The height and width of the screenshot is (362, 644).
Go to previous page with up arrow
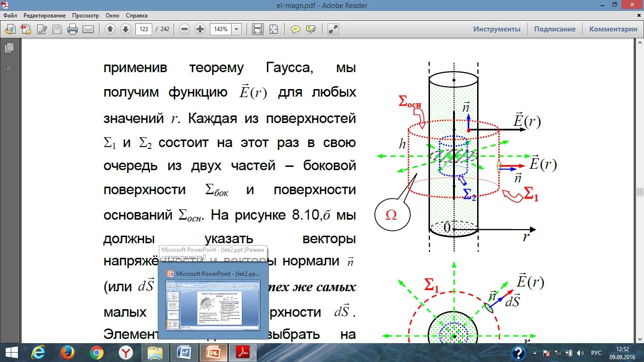pos(110,29)
